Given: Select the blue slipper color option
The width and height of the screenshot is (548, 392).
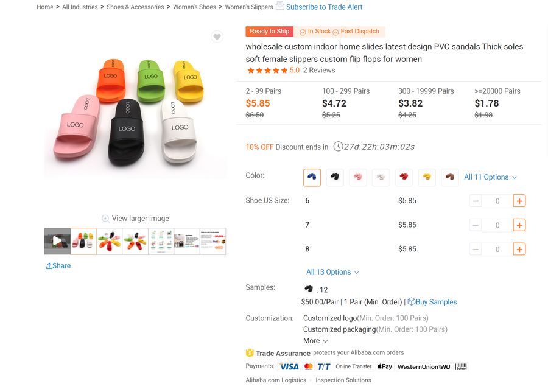Looking at the screenshot, I should (x=312, y=177).
